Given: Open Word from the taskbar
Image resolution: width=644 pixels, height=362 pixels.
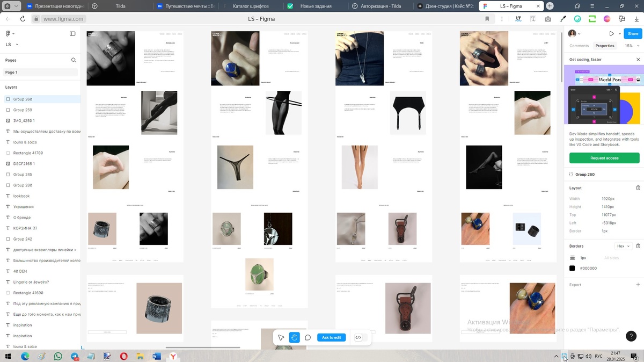Looking at the screenshot, I should [157, 356].
